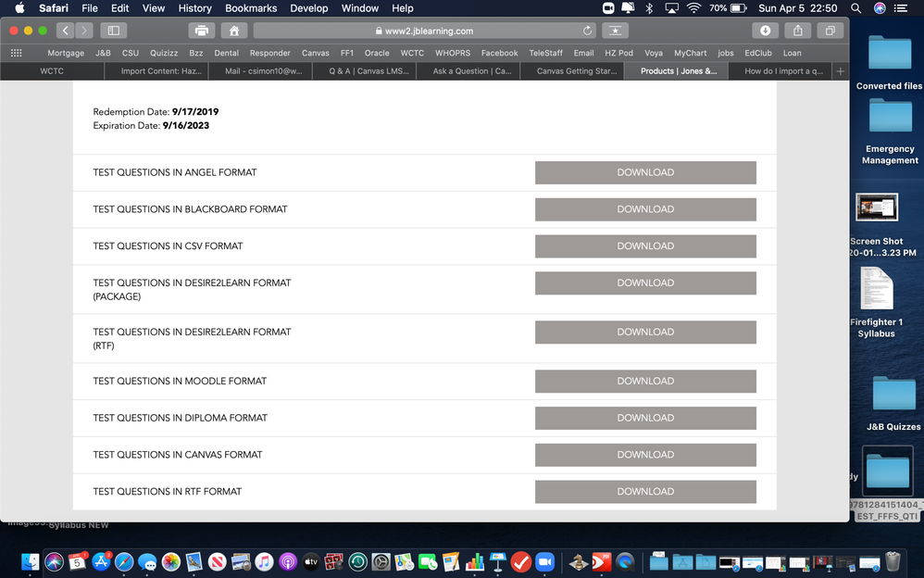Open the favorites grid icon
This screenshot has width=924, height=578.
[x=16, y=53]
